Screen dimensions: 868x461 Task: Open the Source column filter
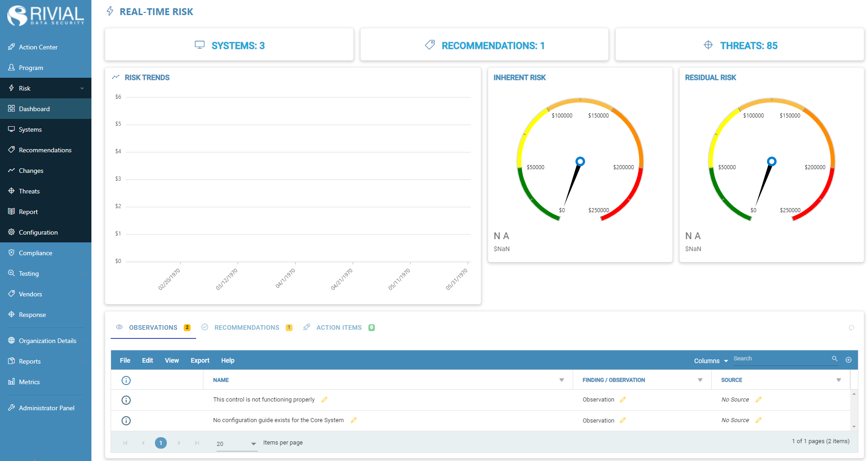click(838, 380)
